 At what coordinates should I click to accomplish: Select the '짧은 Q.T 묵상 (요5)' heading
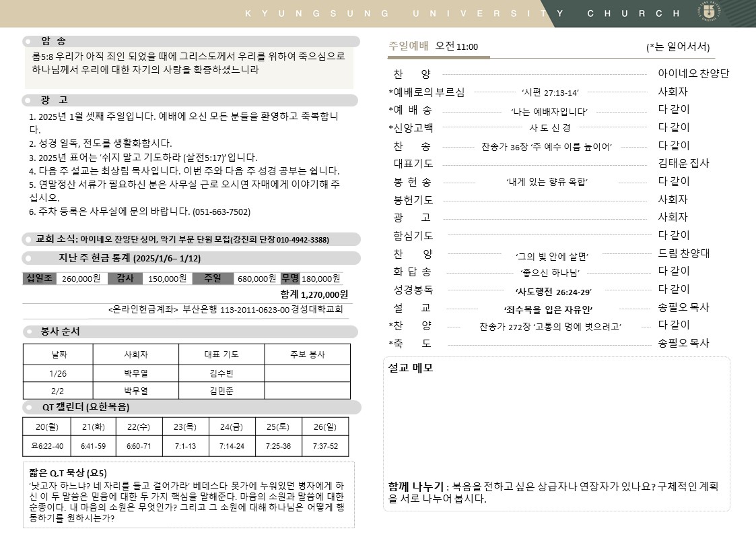pyautogui.click(x=68, y=473)
